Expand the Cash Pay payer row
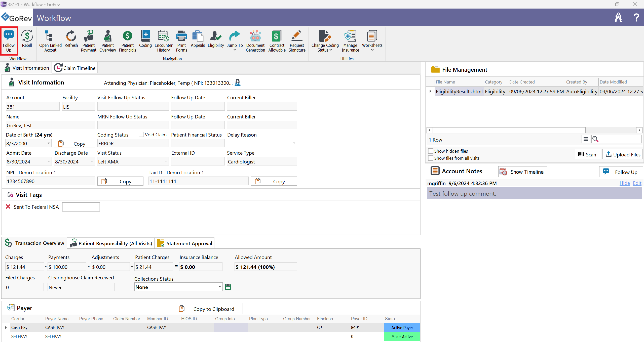644x342 pixels. point(6,327)
